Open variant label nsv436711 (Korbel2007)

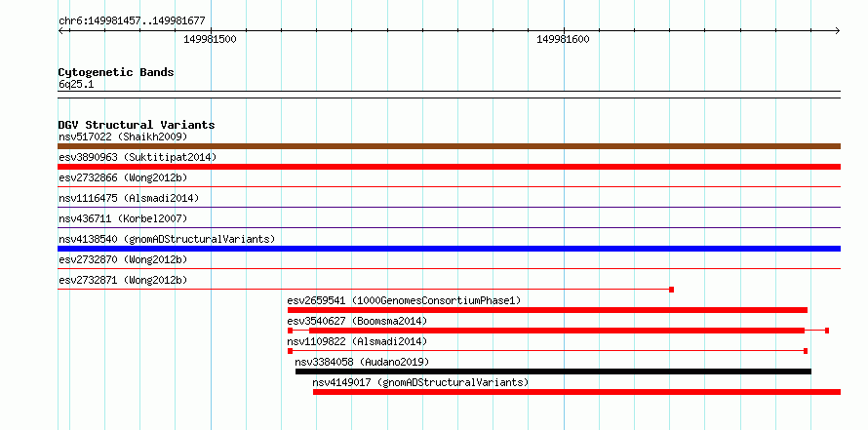point(123,218)
